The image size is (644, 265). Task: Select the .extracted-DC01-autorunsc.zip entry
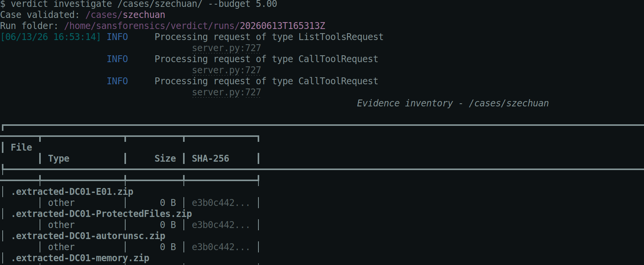pyautogui.click(x=88, y=236)
